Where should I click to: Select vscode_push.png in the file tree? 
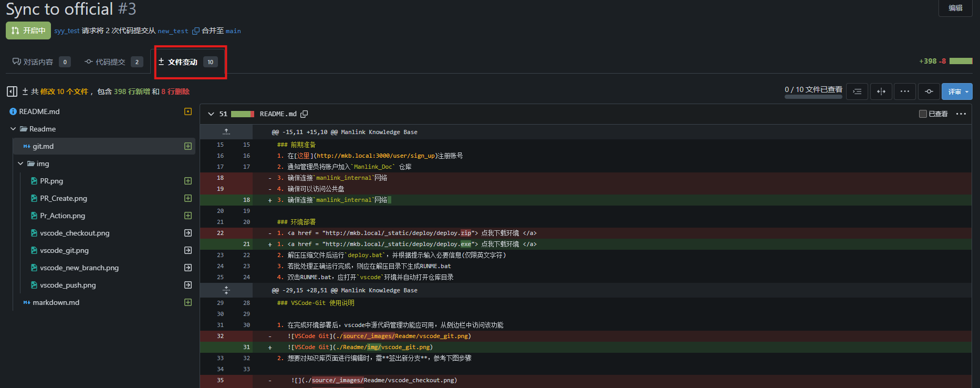[68, 285]
